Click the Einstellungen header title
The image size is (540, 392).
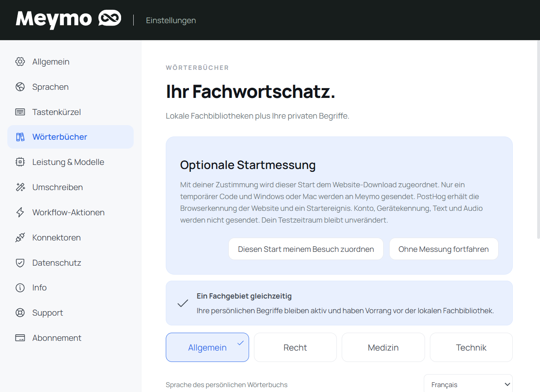tap(171, 20)
